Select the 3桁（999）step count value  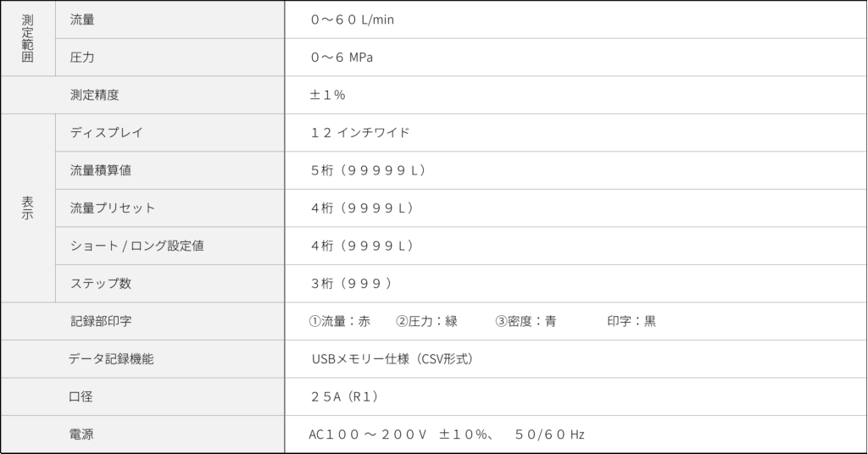coord(352,283)
